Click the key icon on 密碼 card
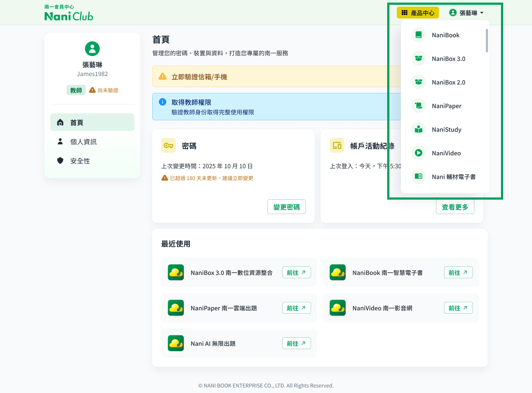Image resolution: width=532 pixels, height=393 pixels. click(168, 145)
